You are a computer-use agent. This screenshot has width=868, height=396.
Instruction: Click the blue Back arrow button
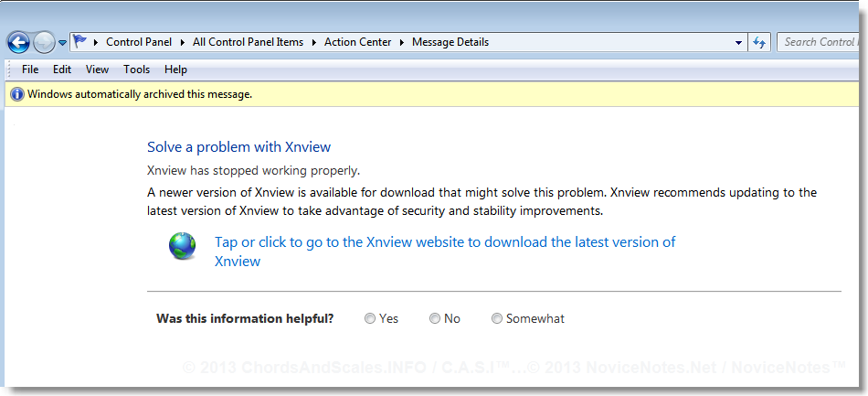pyautogui.click(x=18, y=42)
